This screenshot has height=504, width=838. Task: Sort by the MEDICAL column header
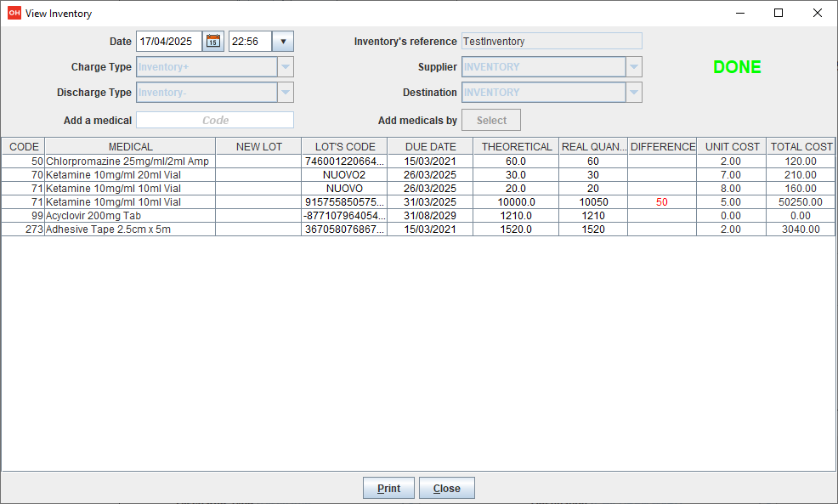pos(130,147)
